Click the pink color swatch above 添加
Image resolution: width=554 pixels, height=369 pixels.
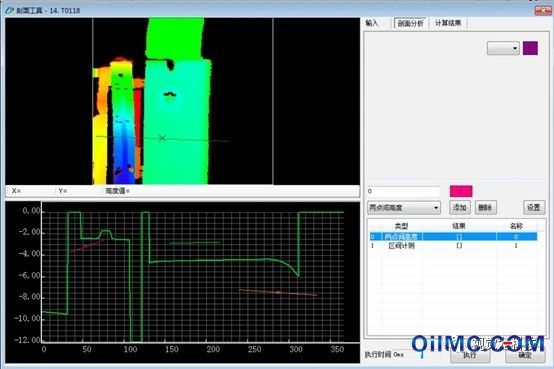[x=461, y=191]
